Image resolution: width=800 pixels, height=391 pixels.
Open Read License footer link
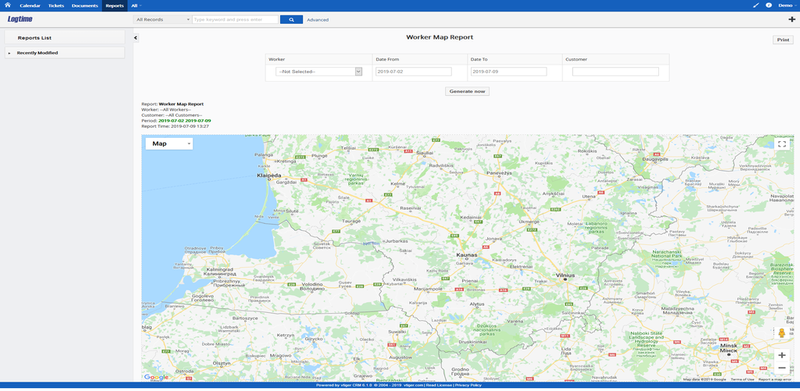[438, 385]
